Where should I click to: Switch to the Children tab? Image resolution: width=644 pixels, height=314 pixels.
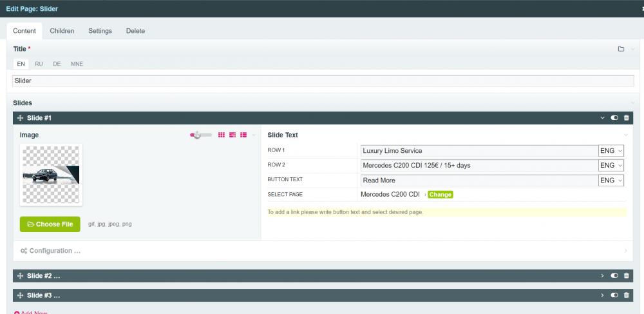click(62, 31)
